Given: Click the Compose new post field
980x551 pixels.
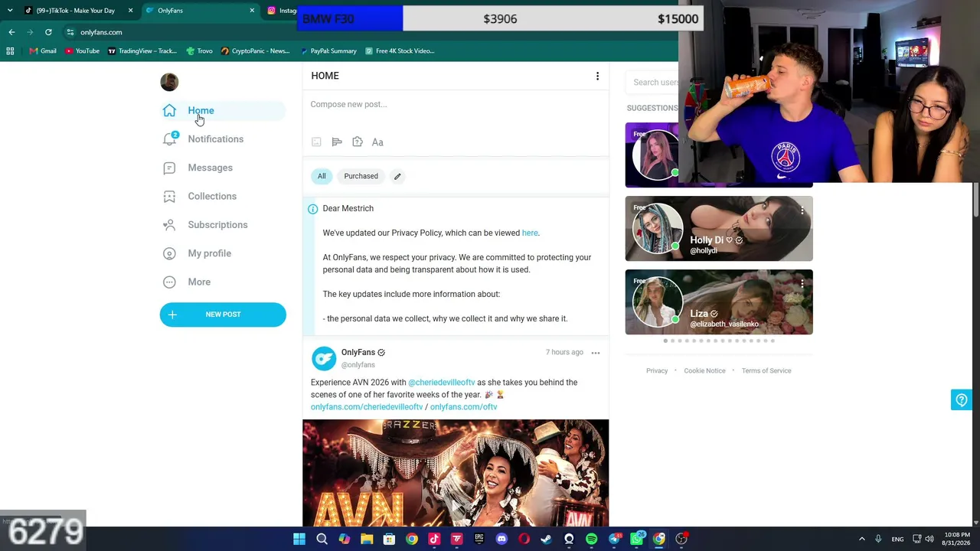Looking at the screenshot, I should click(456, 104).
